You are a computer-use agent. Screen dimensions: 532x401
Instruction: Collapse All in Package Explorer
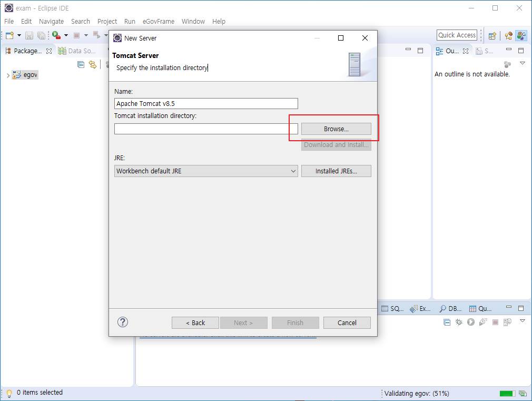point(81,64)
